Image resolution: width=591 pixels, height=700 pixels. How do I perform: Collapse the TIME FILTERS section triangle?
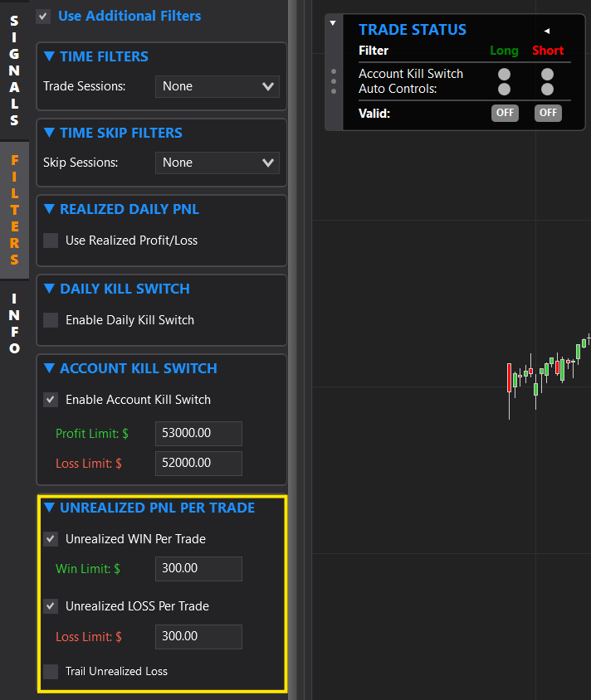(49, 56)
